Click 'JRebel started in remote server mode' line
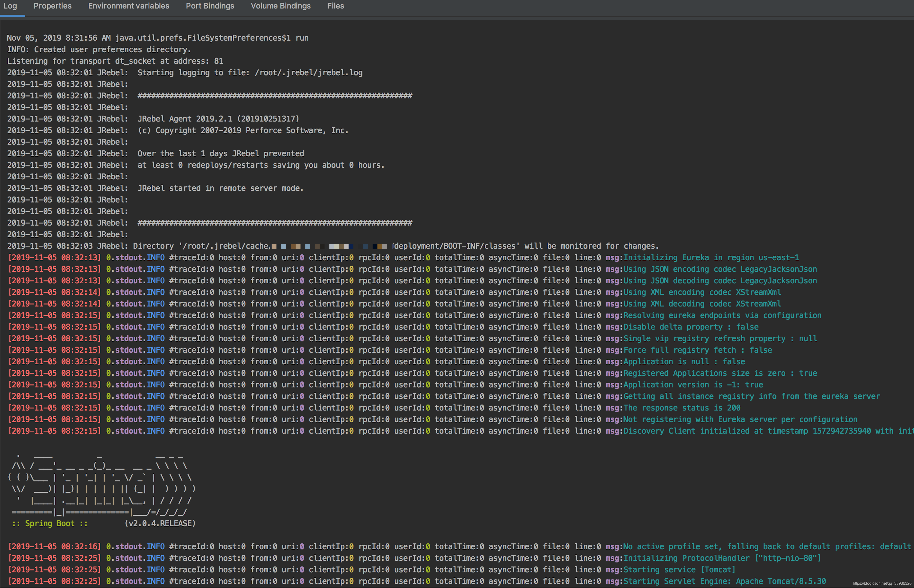The image size is (914, 588). tap(155, 188)
